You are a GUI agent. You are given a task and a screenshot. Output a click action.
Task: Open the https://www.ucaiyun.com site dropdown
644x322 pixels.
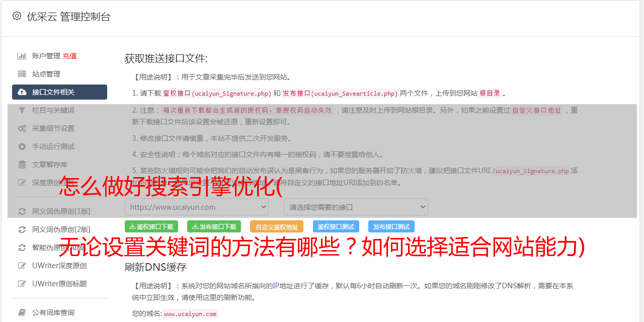197,207
